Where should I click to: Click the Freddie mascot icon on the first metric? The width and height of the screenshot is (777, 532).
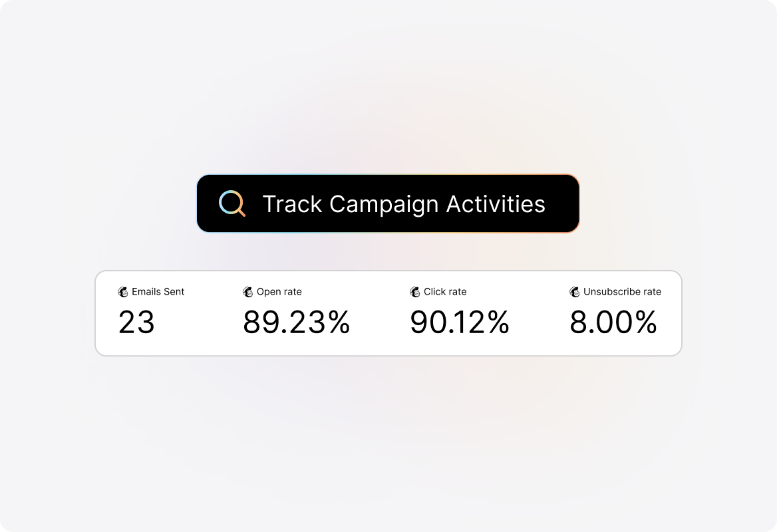coord(123,291)
